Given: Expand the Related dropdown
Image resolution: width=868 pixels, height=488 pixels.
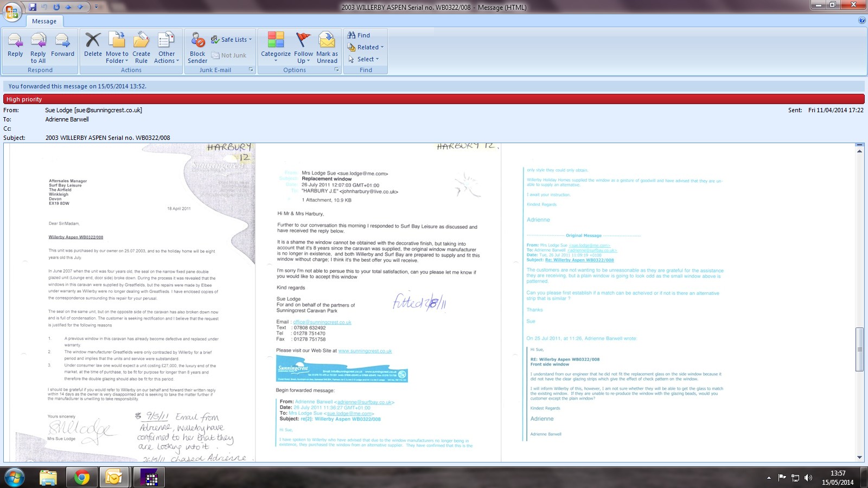Looking at the screenshot, I should point(366,47).
